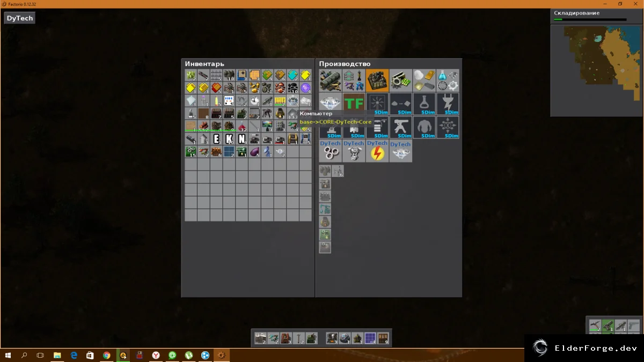Select the green-highlighted weapon slot bottom right

click(x=608, y=325)
